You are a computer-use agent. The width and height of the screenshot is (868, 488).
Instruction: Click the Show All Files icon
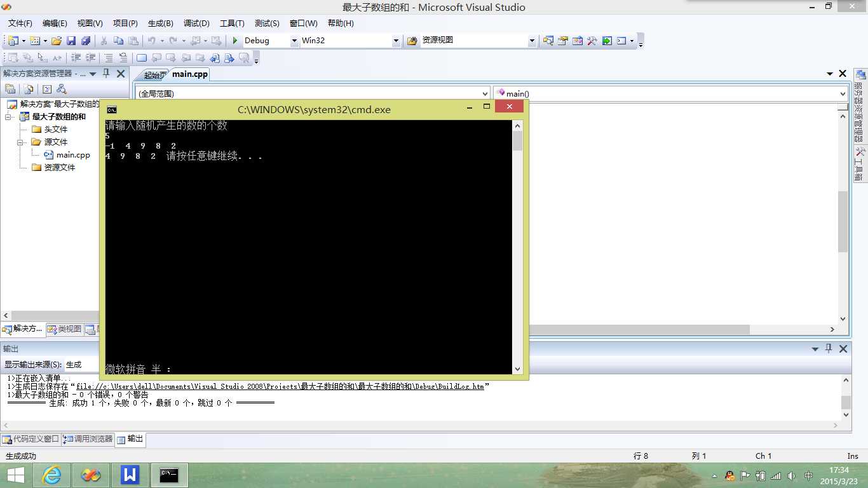click(x=29, y=89)
